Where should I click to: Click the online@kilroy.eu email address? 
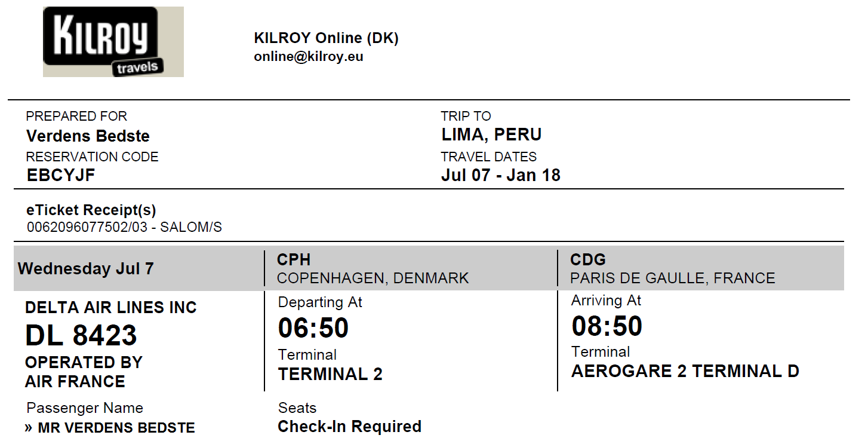pos(309,57)
